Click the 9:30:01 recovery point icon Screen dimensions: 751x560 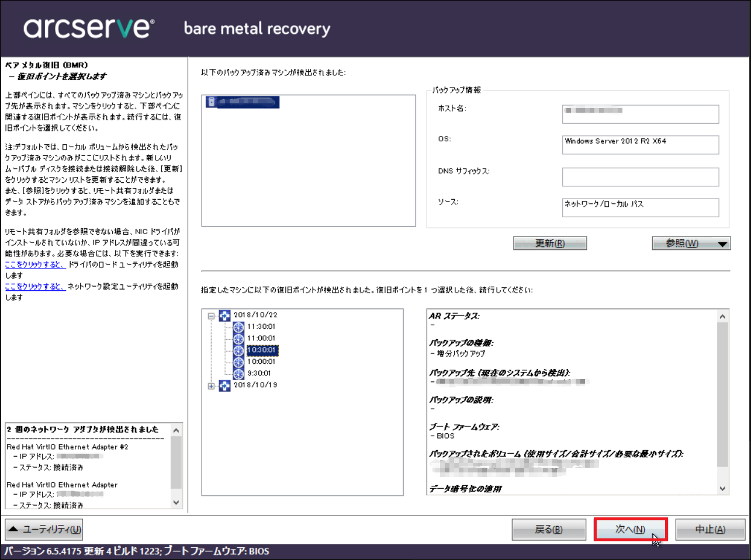[238, 374]
